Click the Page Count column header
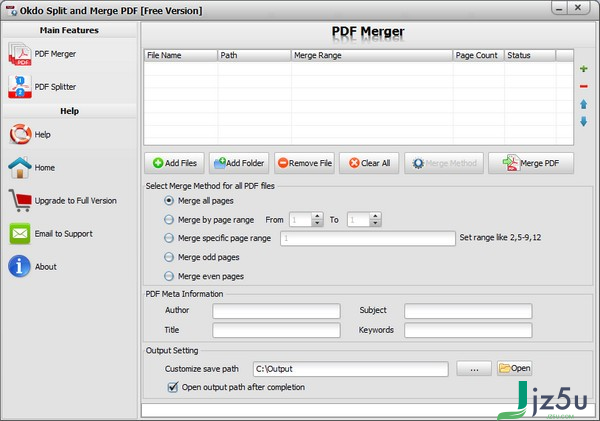 tap(478, 55)
